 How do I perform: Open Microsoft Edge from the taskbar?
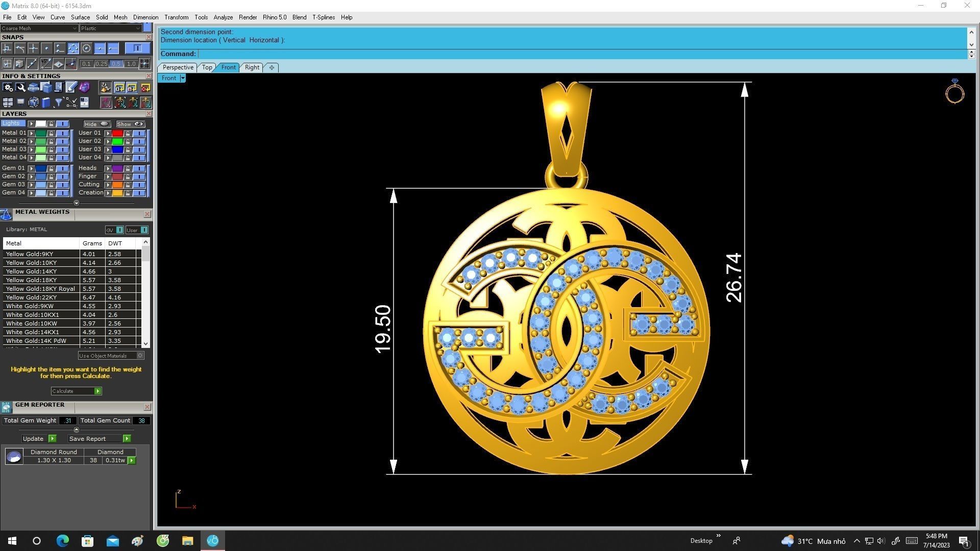pyautogui.click(x=62, y=541)
